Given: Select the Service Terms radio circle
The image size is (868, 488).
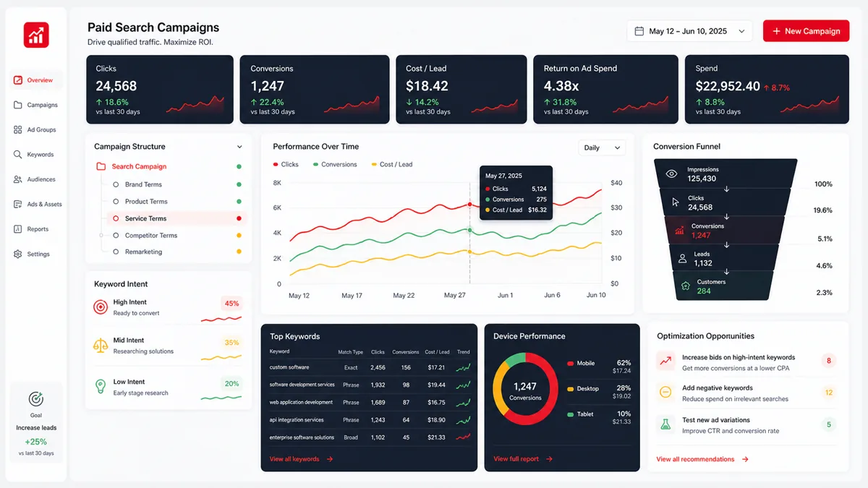Looking at the screenshot, I should coord(116,218).
